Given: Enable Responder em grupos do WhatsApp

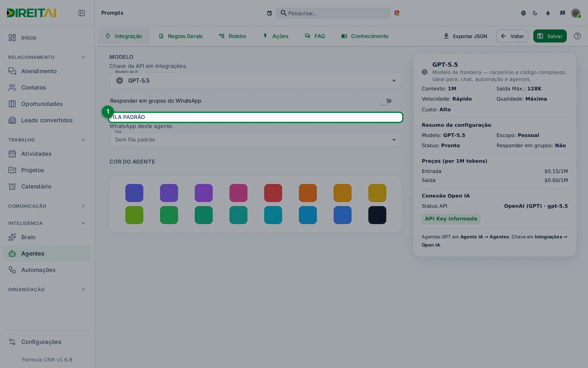Looking at the screenshot, I should pyautogui.click(x=386, y=101).
